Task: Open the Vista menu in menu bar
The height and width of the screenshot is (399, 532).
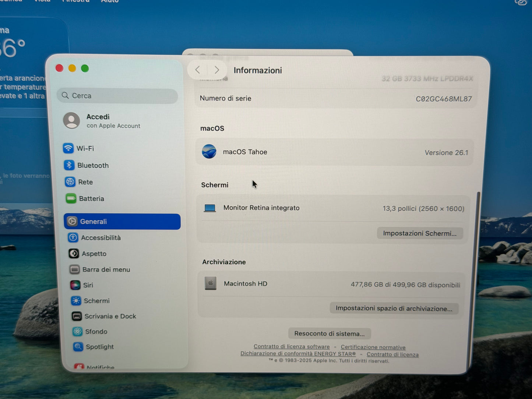Action: 42,1
